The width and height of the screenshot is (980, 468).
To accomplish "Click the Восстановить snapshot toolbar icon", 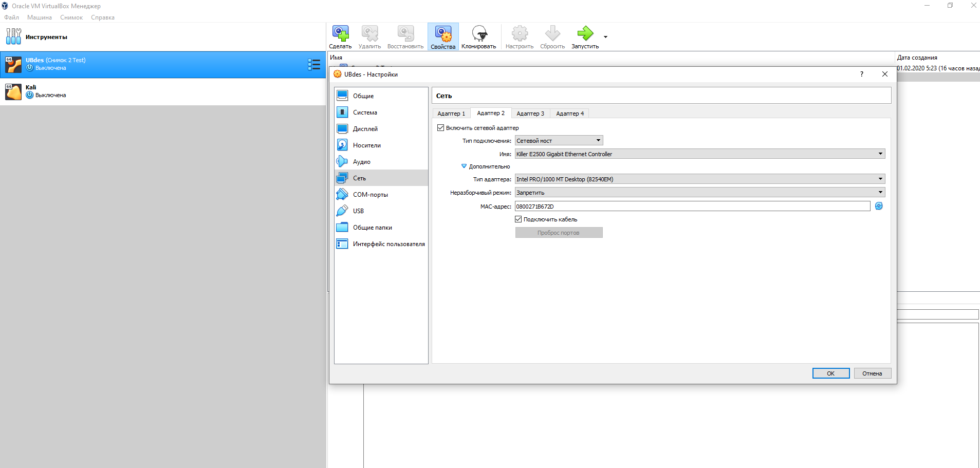I will pyautogui.click(x=405, y=33).
